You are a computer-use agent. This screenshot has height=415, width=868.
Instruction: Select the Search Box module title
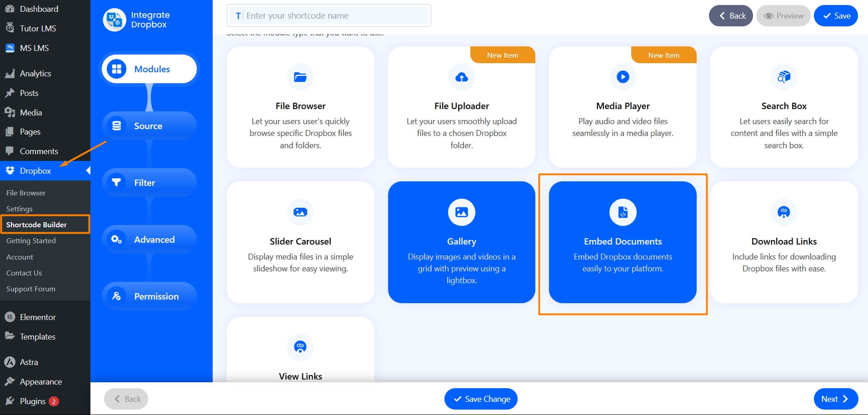(x=784, y=106)
